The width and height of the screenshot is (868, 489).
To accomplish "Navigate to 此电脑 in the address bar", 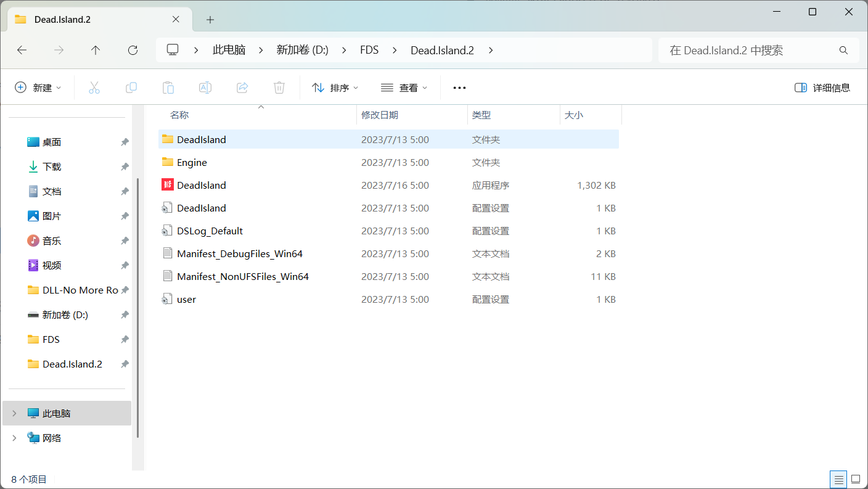I will tap(229, 51).
